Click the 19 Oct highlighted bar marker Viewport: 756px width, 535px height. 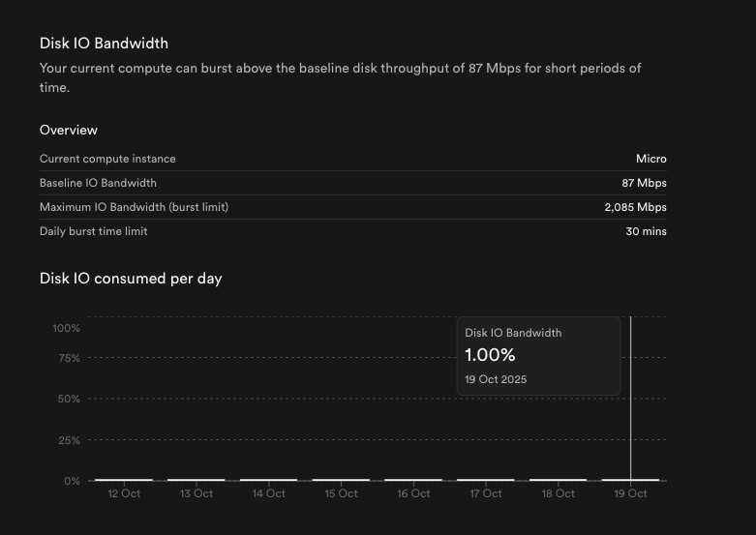coord(630,479)
